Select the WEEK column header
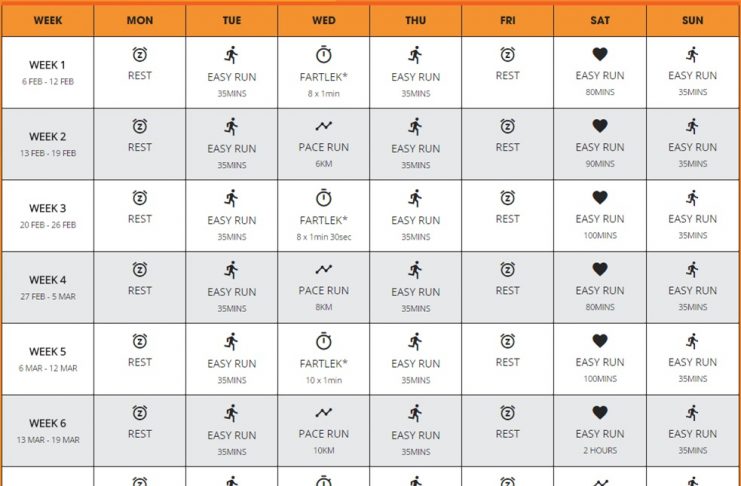 coord(48,20)
